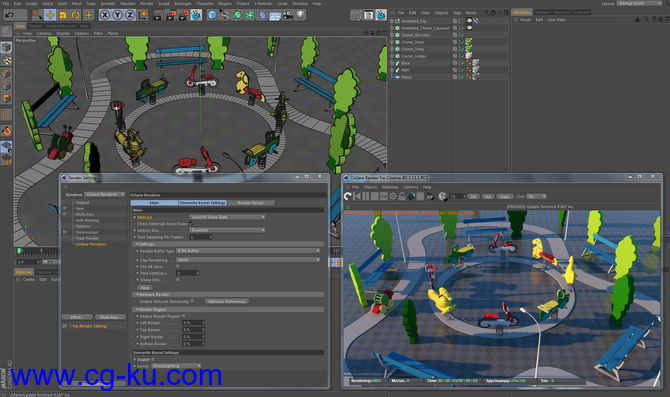Select Anti-Aliasing in the Render Settings list
The width and height of the screenshot is (670, 397).
87,220
